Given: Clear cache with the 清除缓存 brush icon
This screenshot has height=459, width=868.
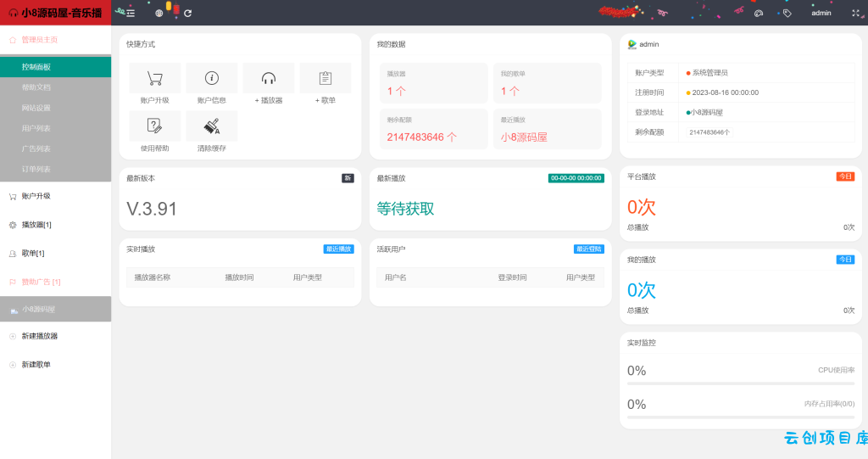Looking at the screenshot, I should [x=211, y=126].
